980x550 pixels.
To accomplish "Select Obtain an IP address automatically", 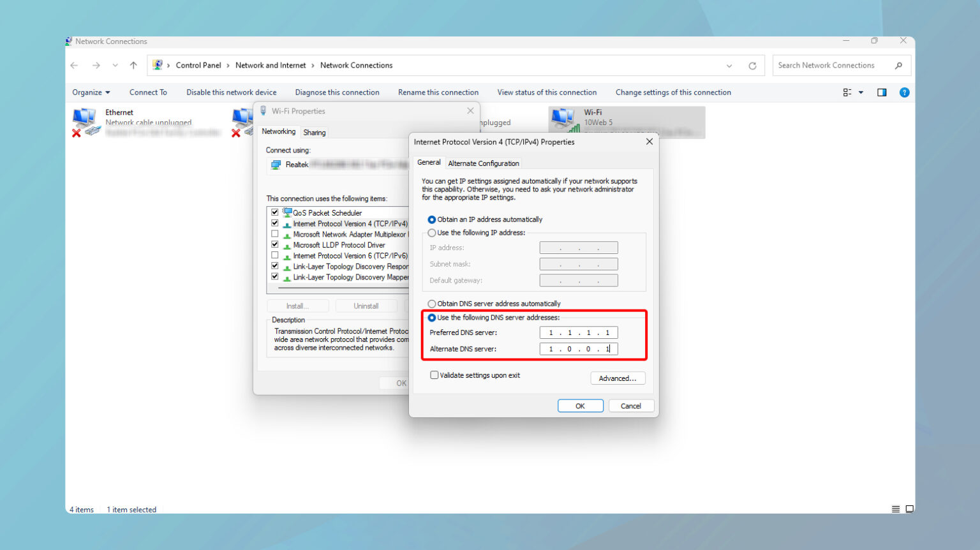I will click(x=431, y=219).
